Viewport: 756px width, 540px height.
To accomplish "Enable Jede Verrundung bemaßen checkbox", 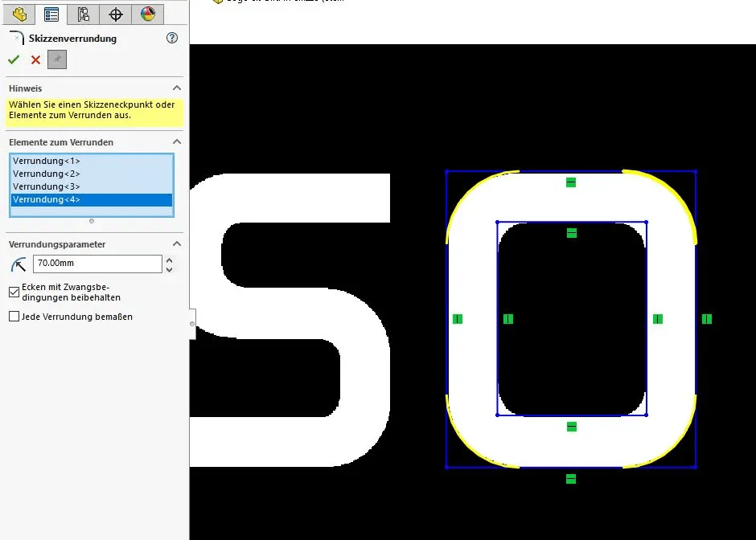I will (x=14, y=317).
